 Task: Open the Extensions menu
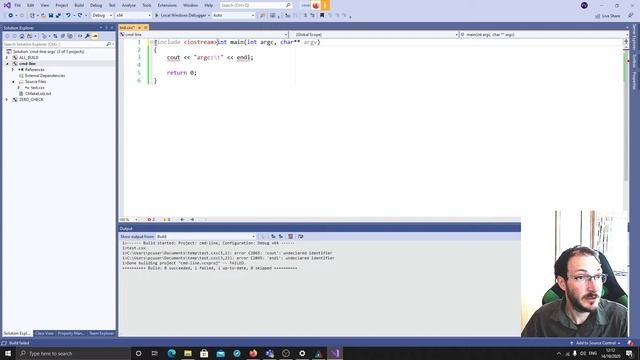coord(167,5)
